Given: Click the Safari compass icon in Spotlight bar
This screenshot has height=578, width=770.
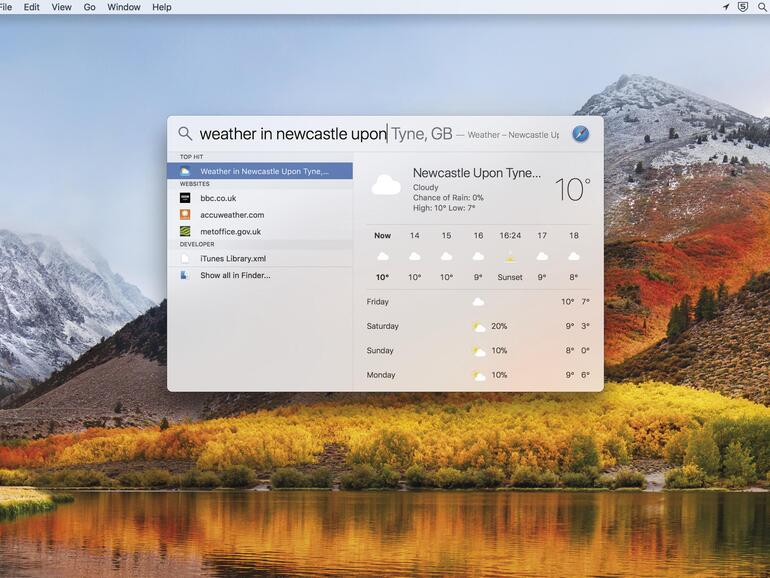Looking at the screenshot, I should coord(580,134).
